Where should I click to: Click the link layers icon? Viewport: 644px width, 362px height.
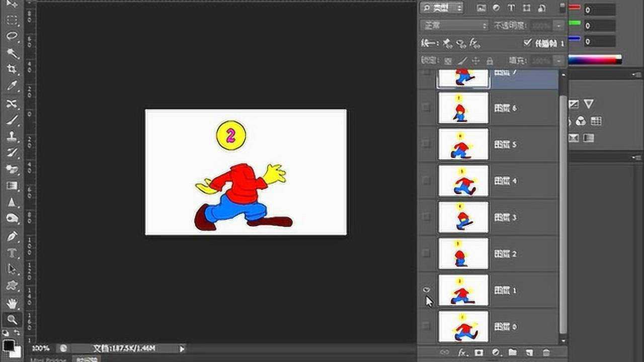[444, 352]
